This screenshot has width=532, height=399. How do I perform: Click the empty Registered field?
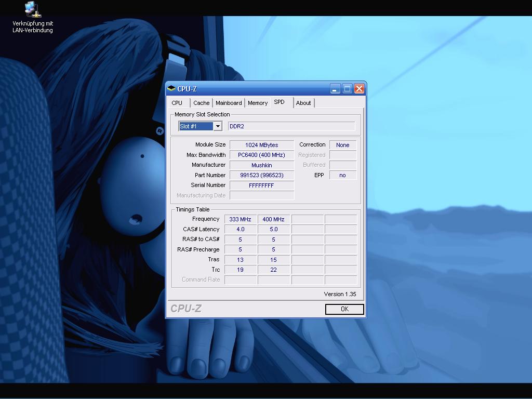coord(343,155)
